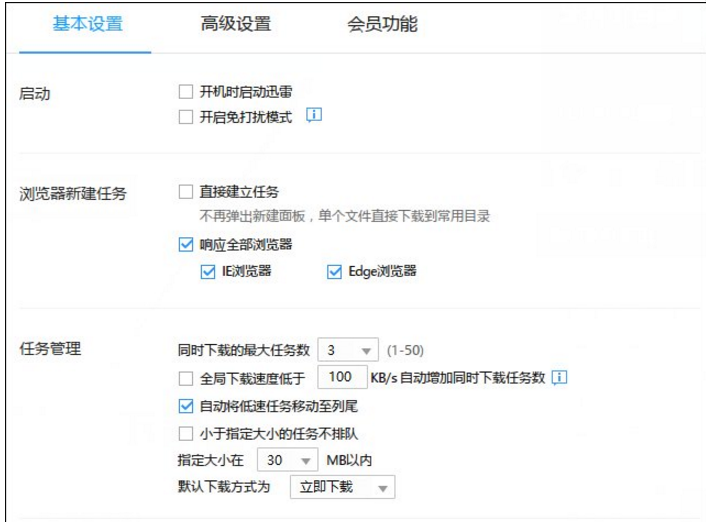Uncheck 响应全部浏览器 checkbox
The image size is (706, 522).
pyautogui.click(x=186, y=245)
